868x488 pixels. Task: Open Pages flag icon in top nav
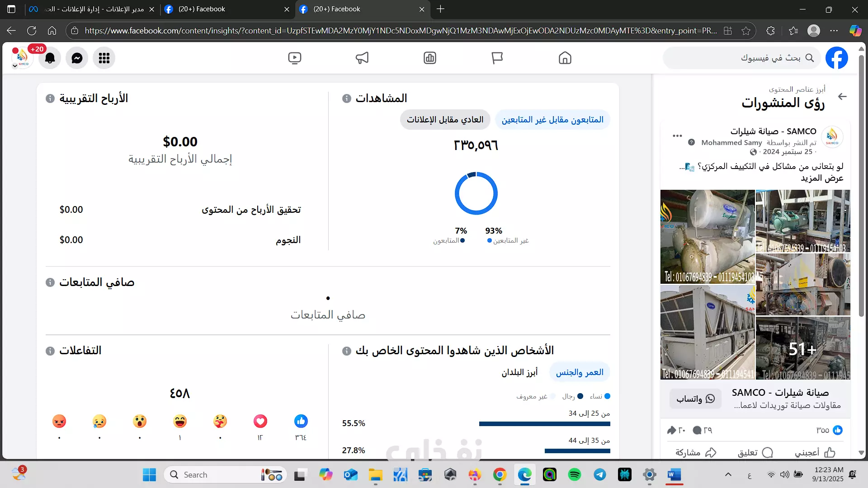[x=497, y=58]
